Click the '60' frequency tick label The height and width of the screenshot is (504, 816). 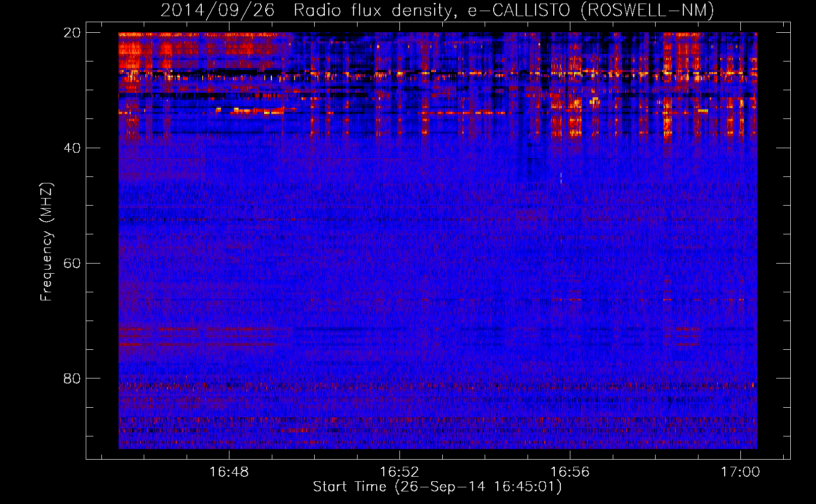coord(72,264)
